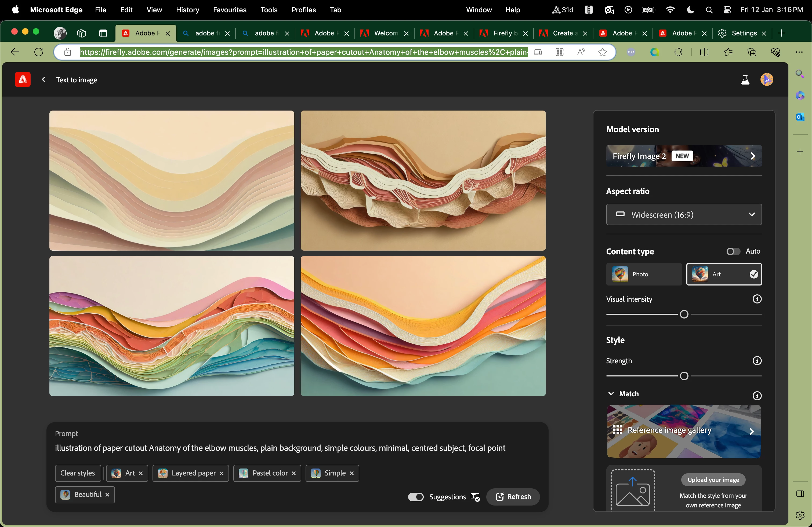Screen dimensions: 812x527
Task: Open the Widescreen (16:9) aspect ratio dropdown
Action: point(684,214)
